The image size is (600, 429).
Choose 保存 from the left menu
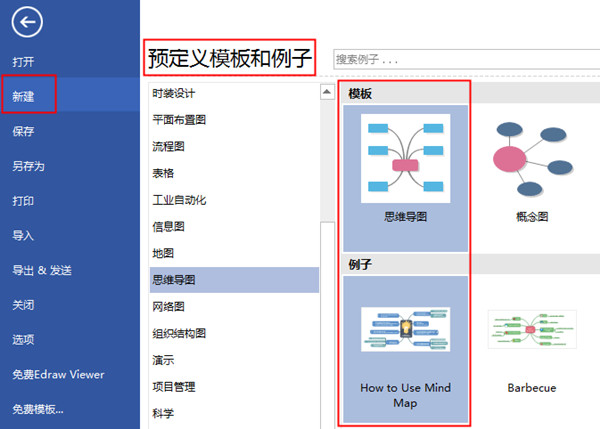(x=24, y=131)
